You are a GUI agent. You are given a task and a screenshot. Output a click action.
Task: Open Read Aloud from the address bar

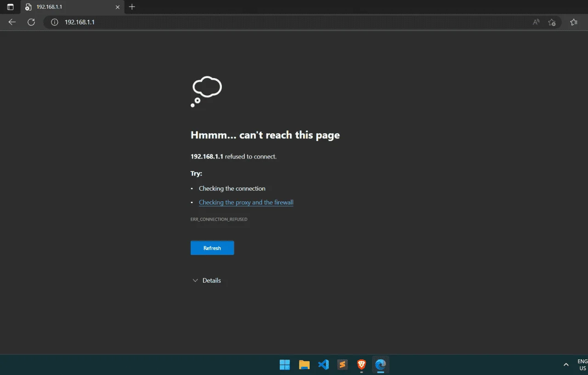point(536,22)
